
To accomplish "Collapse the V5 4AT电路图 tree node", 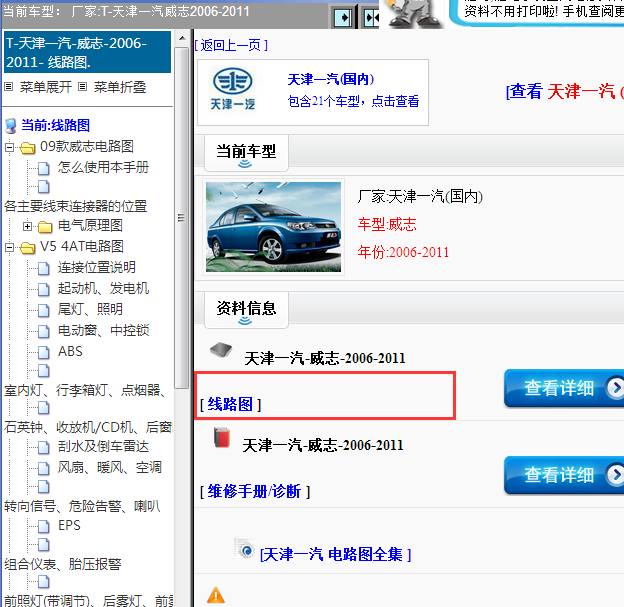I will tap(9, 248).
